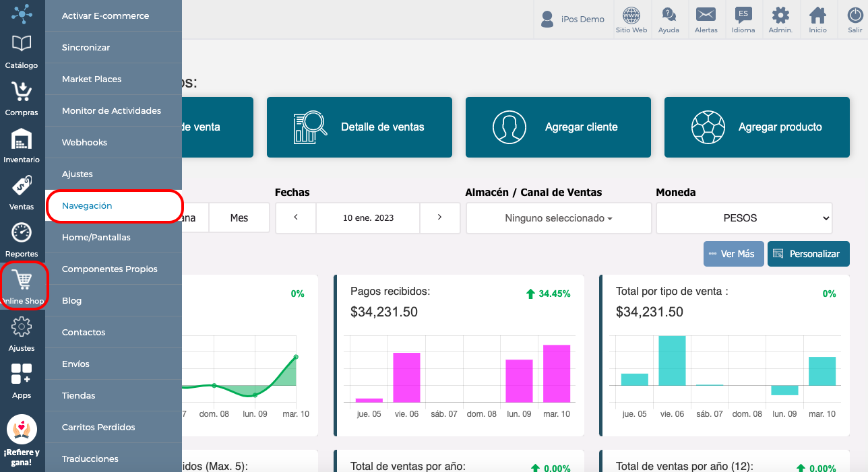Open the Catálogo sidebar icon
The width and height of the screenshot is (868, 472).
click(x=22, y=44)
